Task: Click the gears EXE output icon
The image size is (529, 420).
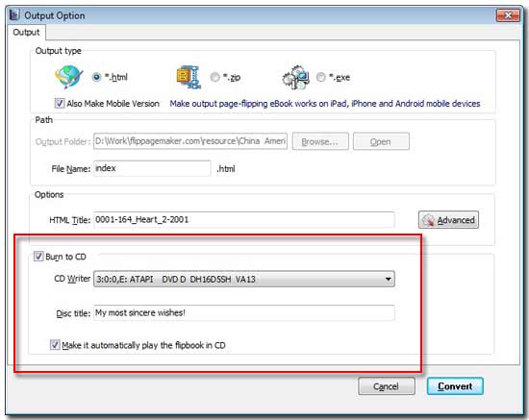Action: pos(296,77)
